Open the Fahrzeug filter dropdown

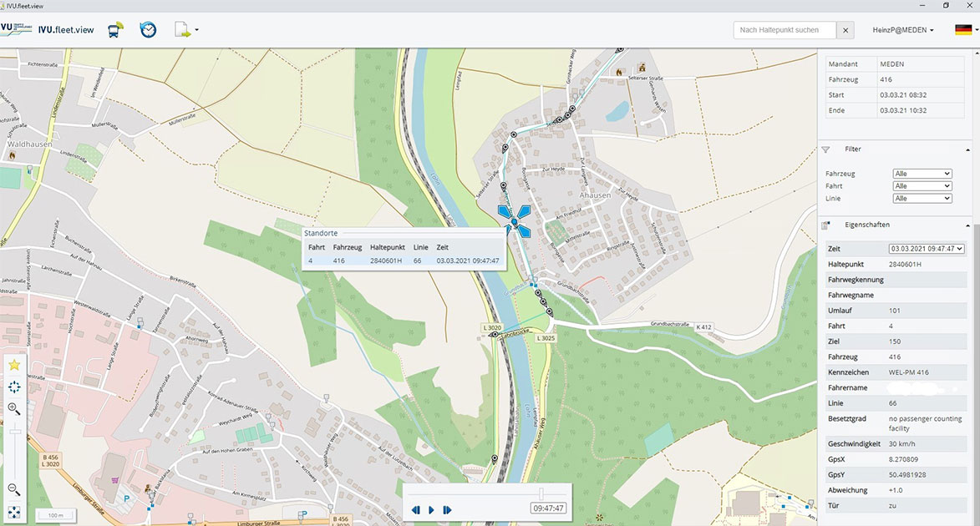click(x=922, y=174)
